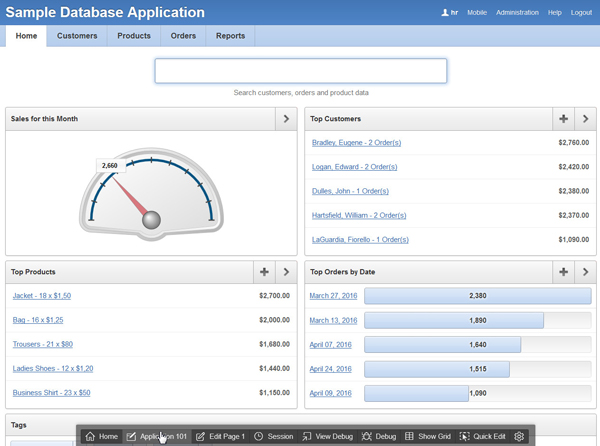The image size is (600, 446).
Task: Click the Home icon in developer toolbar
Action: click(91, 436)
